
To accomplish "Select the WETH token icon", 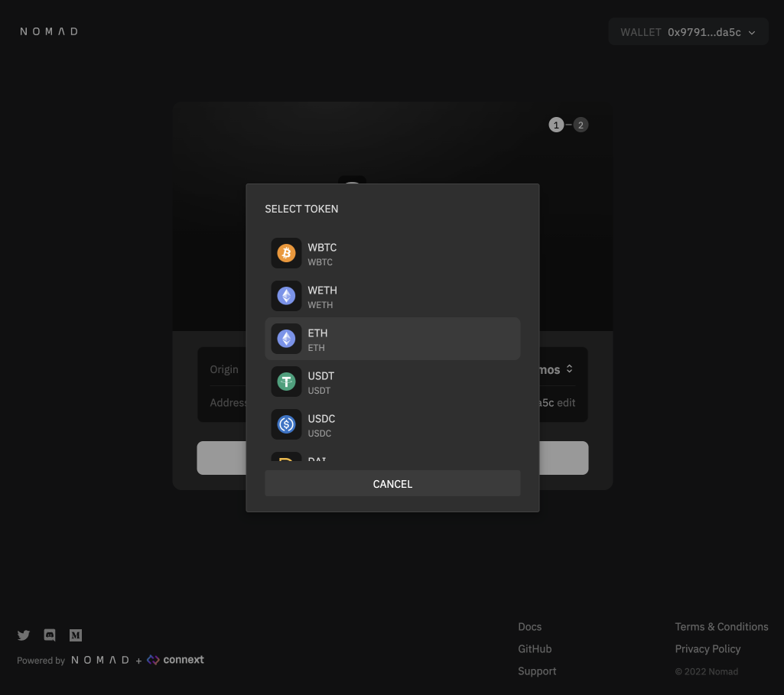I will tap(286, 296).
